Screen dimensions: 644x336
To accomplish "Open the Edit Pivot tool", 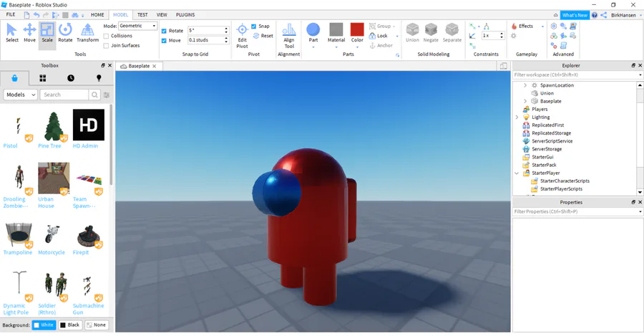I will point(243,37).
